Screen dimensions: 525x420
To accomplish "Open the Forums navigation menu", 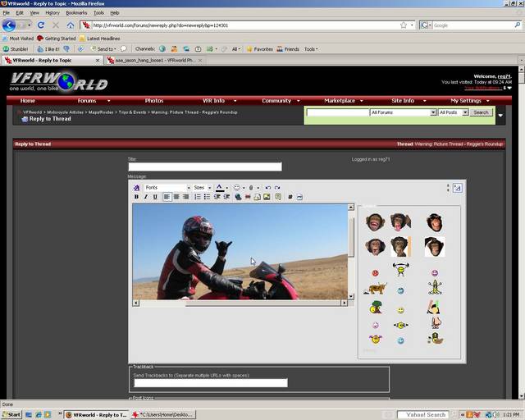I will (87, 101).
